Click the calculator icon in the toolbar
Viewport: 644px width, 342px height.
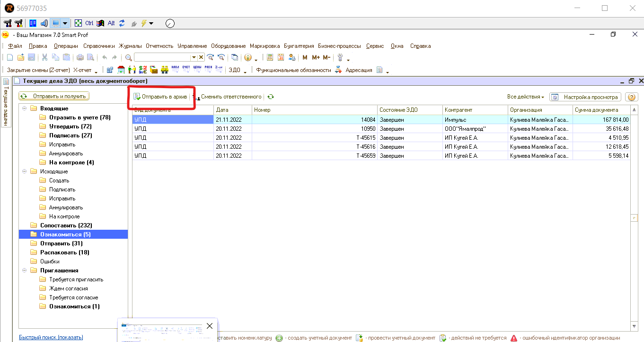coord(270,57)
